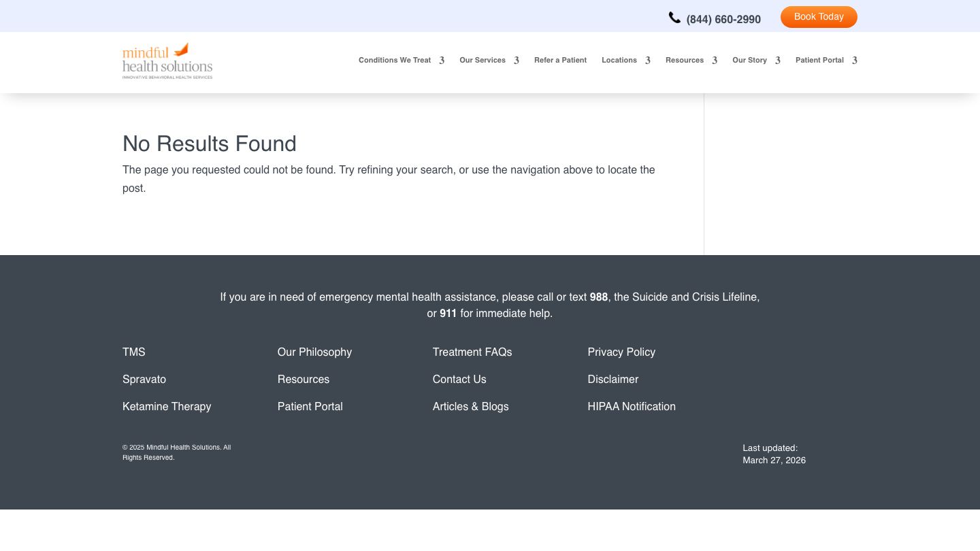
Task: Open Treatment FAQs footer link
Action: [x=472, y=352]
